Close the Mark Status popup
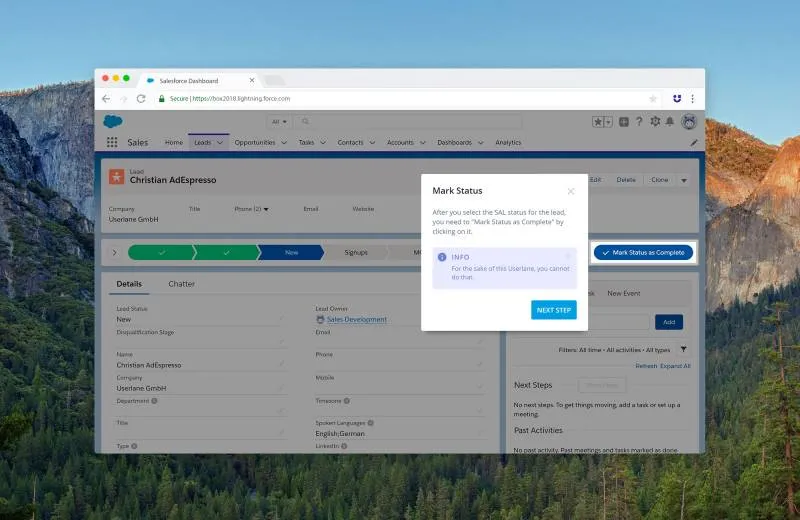The image size is (800, 520). coord(571,191)
